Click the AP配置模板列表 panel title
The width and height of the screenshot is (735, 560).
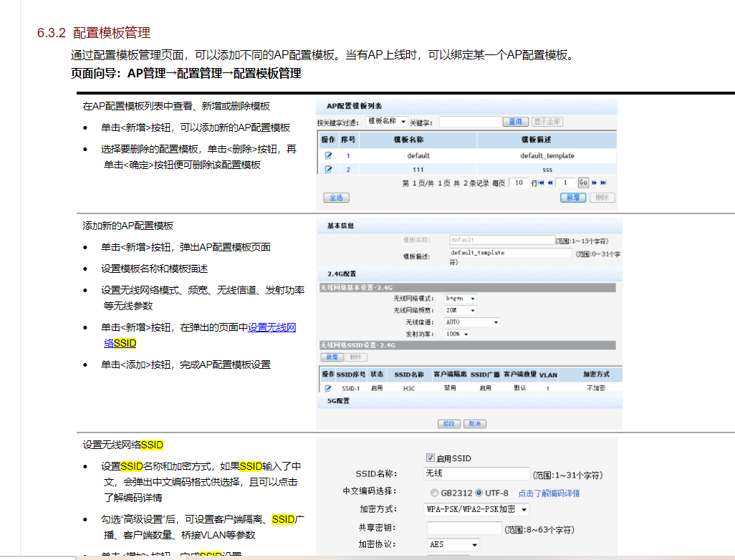[x=355, y=106]
